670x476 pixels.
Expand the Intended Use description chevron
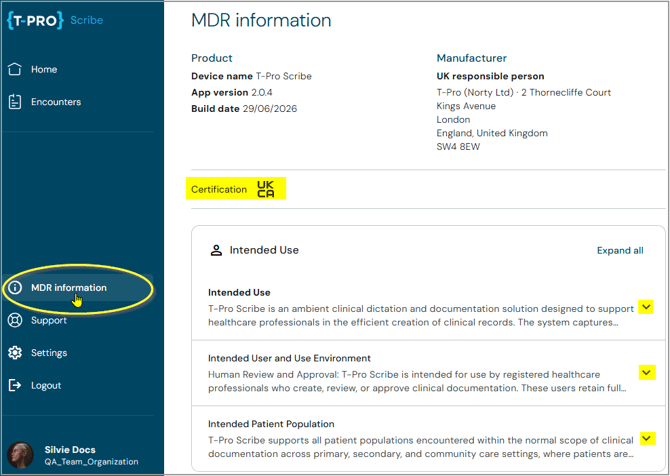coord(646,307)
